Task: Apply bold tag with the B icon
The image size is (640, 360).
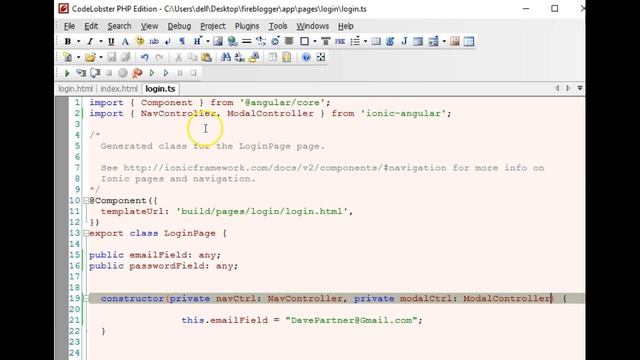Action: (68, 41)
